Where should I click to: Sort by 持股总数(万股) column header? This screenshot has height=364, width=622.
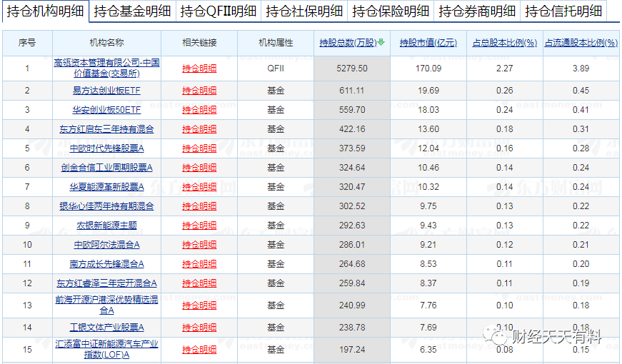pos(348,42)
